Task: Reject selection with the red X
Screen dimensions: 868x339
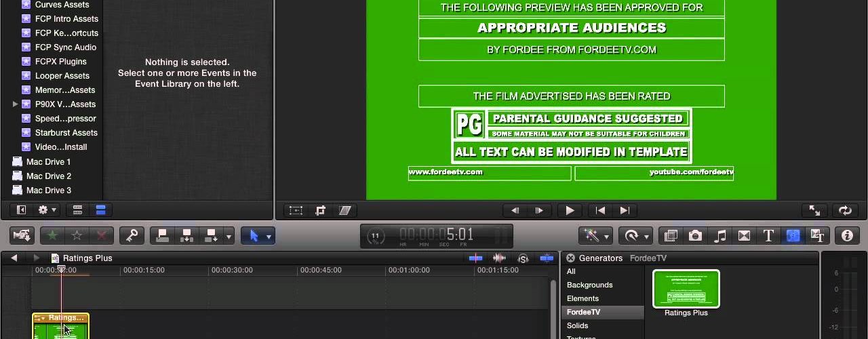Action: pos(102,235)
